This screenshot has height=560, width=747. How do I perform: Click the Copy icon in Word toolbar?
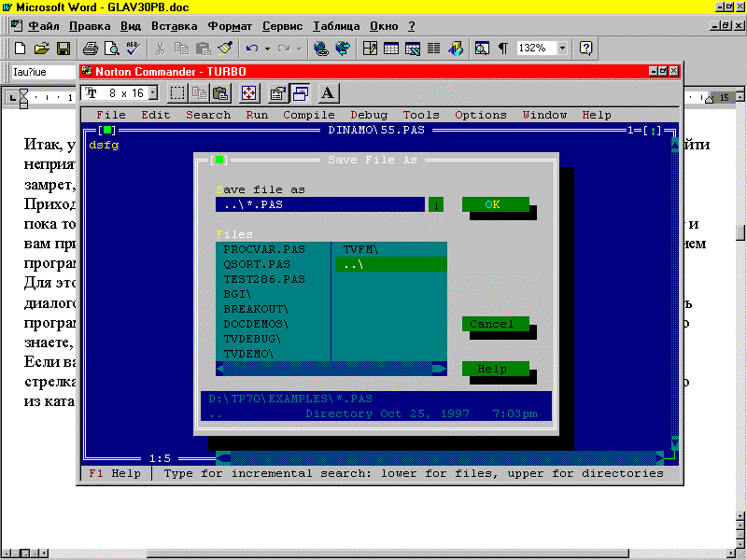pyautogui.click(x=181, y=49)
